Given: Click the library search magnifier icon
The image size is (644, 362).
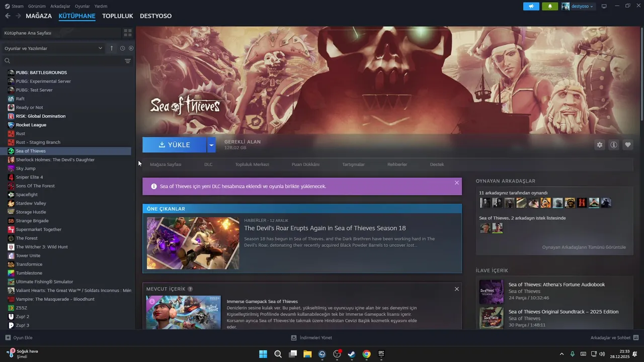Looking at the screenshot, I should [7, 61].
